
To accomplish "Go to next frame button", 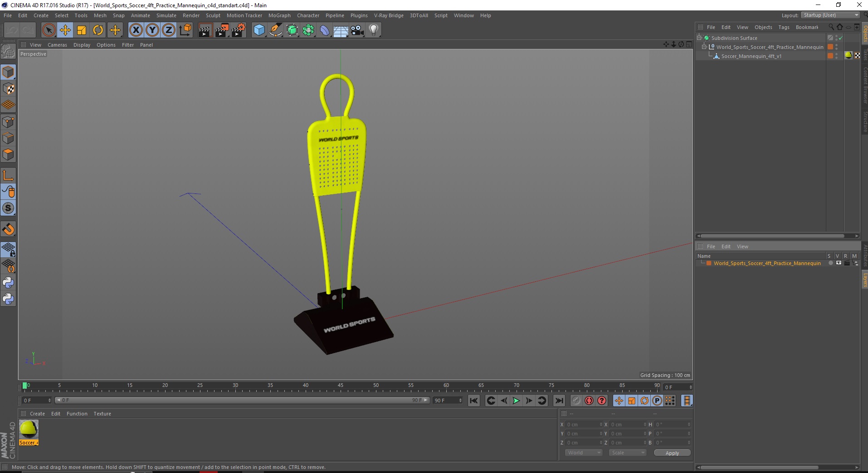I will [529, 401].
